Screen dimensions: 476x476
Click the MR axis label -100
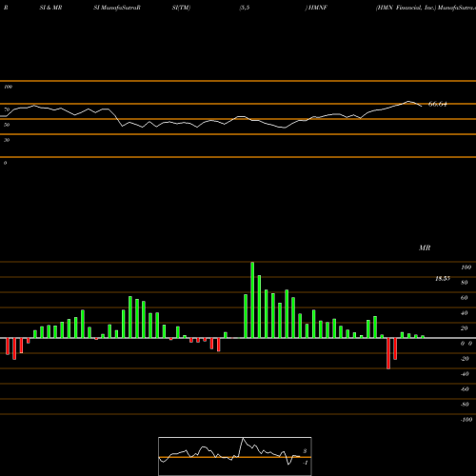[466, 420]
